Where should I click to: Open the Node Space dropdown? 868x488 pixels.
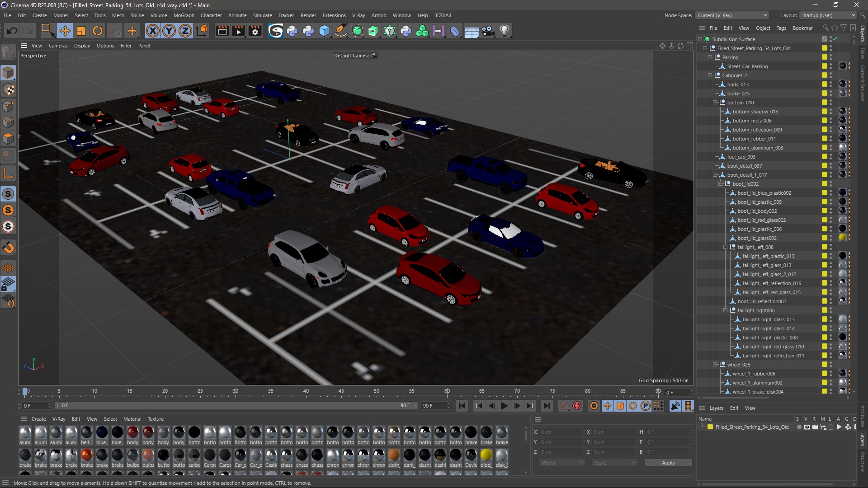[x=732, y=15]
